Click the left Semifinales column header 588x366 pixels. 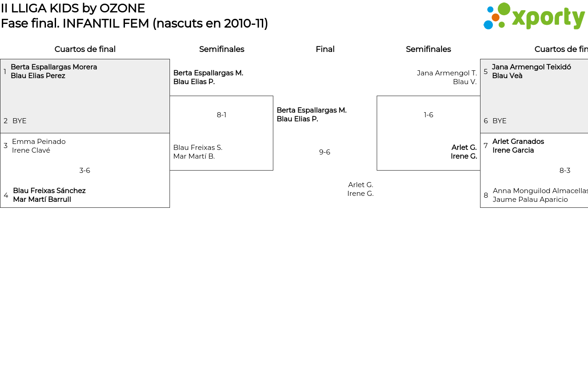pos(221,49)
